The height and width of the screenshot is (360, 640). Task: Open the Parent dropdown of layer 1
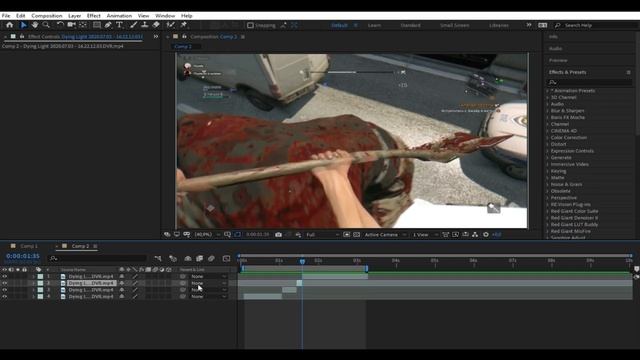point(209,276)
